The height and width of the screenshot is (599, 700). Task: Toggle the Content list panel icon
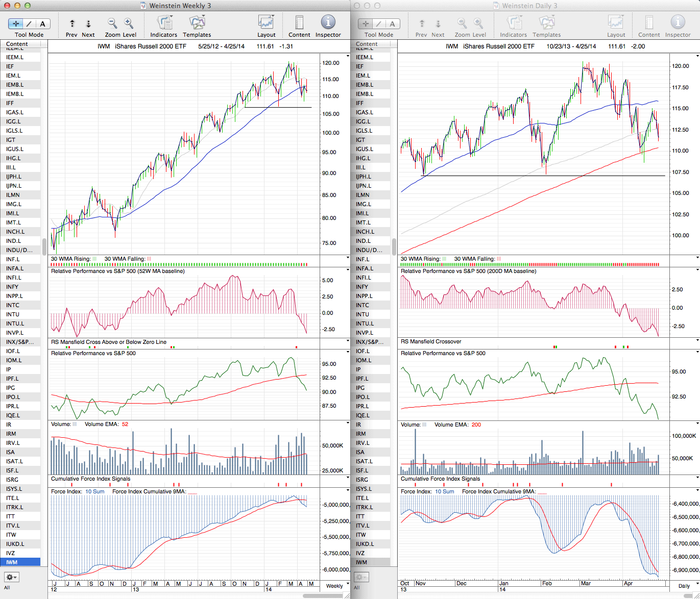click(299, 23)
